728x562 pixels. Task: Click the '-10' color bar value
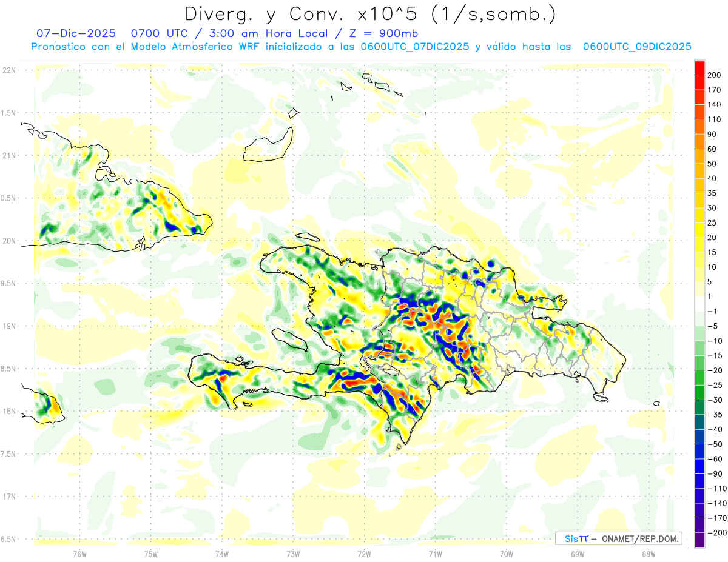(x=715, y=341)
